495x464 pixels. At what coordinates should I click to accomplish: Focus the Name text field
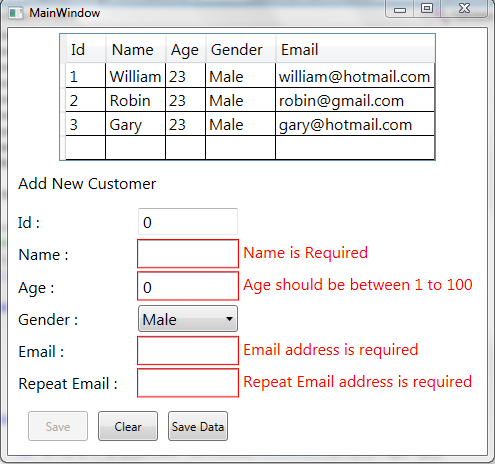coord(188,254)
